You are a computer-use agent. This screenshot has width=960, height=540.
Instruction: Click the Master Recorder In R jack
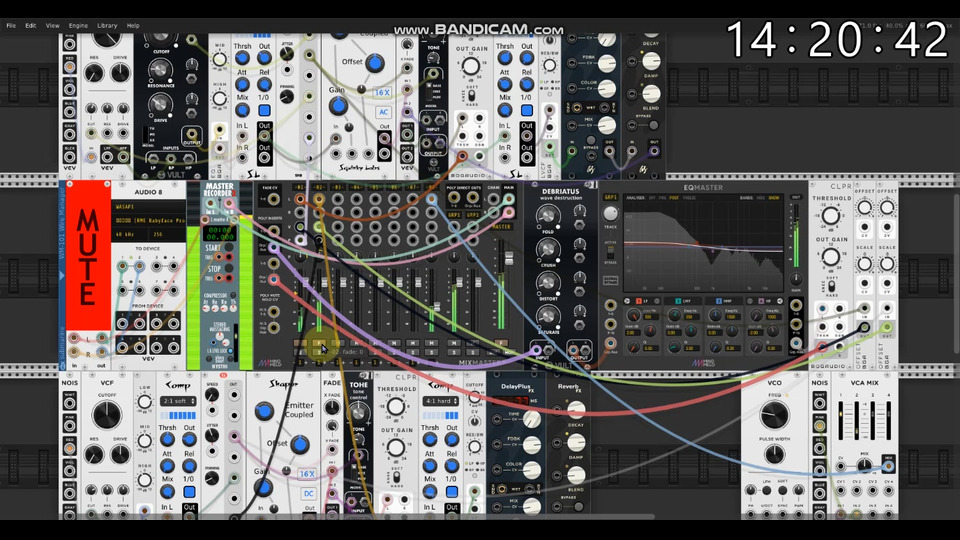pyautogui.click(x=228, y=203)
